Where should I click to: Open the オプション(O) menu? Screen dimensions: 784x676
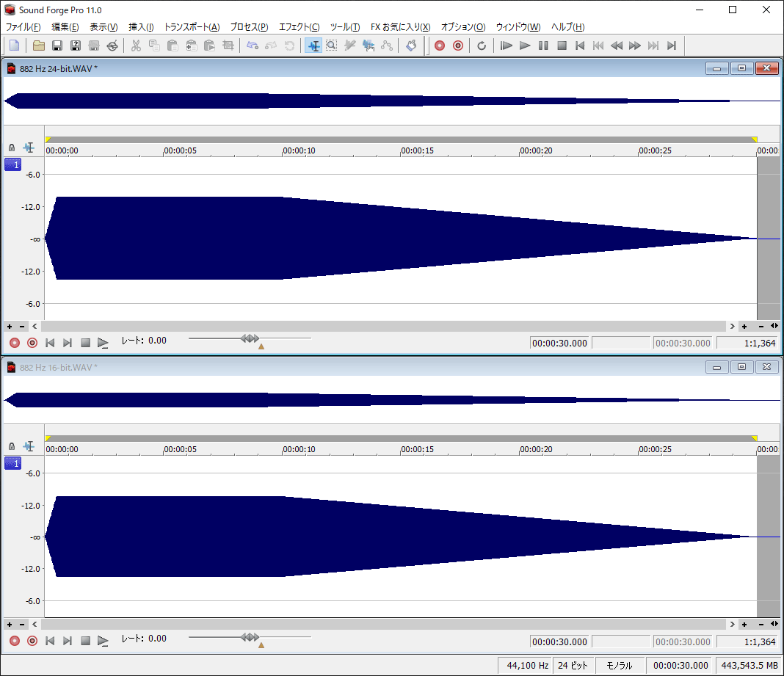[x=463, y=27]
